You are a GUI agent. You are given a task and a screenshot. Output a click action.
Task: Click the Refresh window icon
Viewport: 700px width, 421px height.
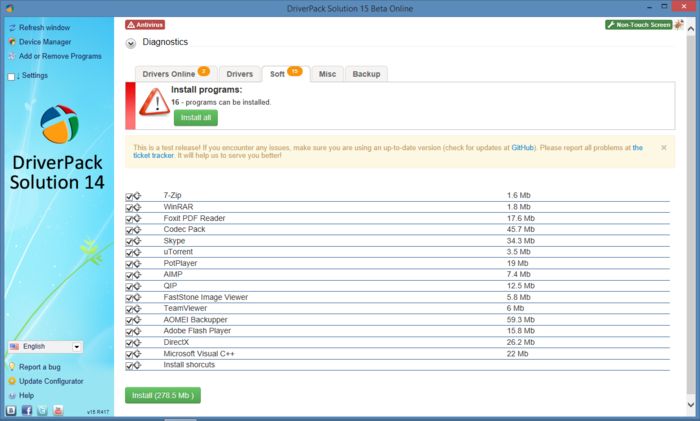(x=12, y=28)
